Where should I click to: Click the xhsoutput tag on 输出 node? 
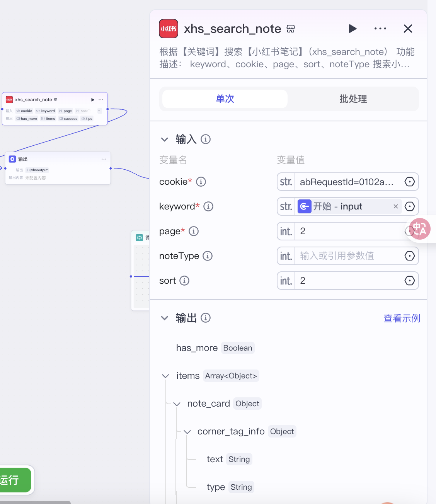pos(37,170)
